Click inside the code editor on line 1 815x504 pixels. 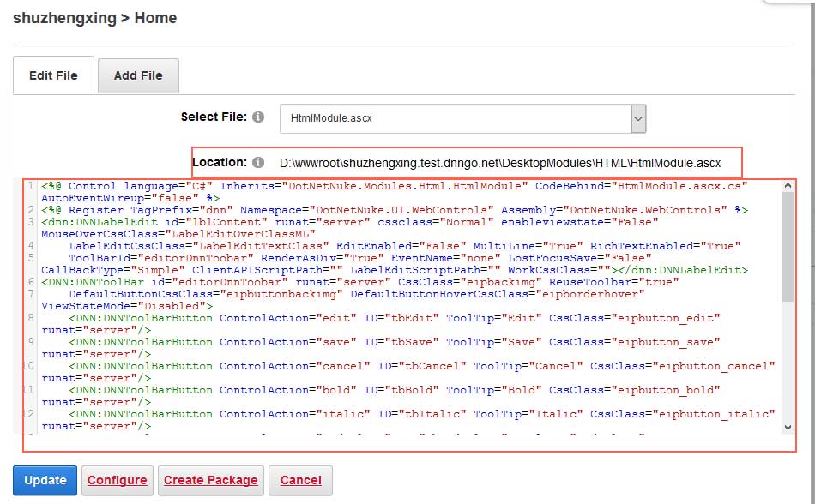(394, 192)
